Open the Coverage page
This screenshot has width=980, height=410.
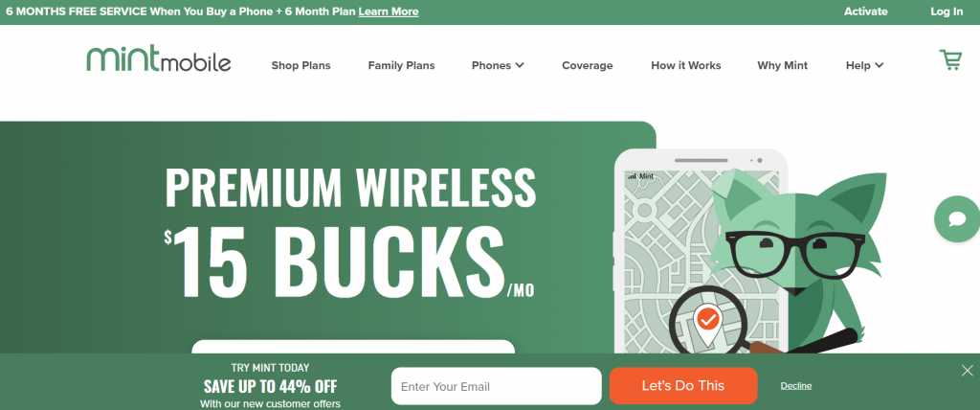tap(587, 65)
